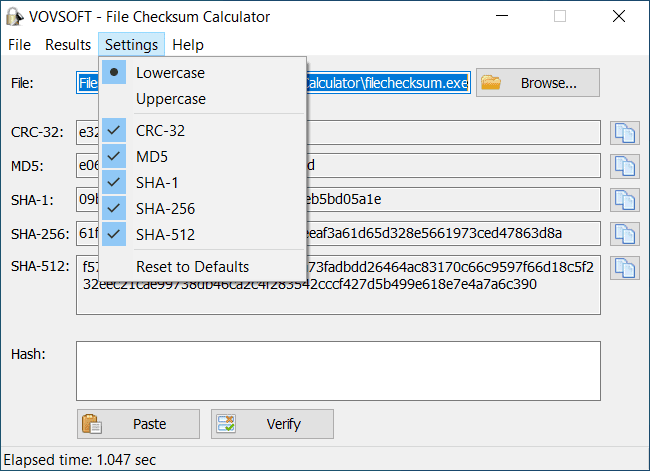
Task: Uncheck SHA-256 in Settings menu
Action: 203,209
